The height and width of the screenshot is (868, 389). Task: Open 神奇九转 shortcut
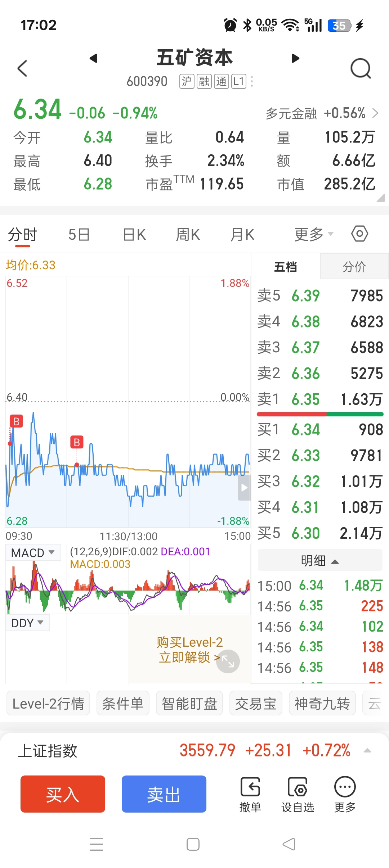pos(322,703)
